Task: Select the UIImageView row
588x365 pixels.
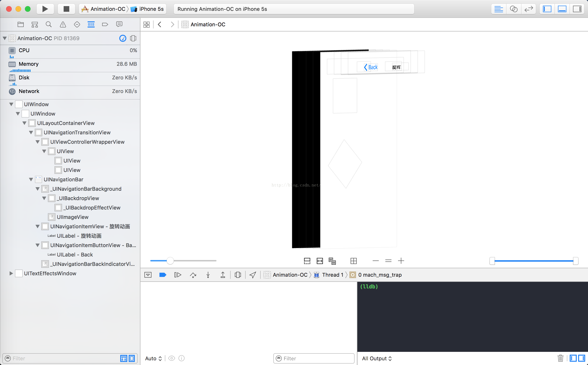Action: pyautogui.click(x=70, y=217)
